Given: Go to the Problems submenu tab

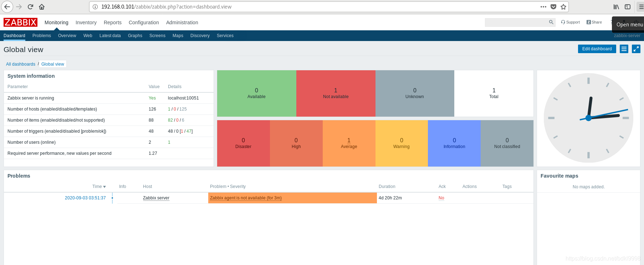Looking at the screenshot, I should 42,36.
